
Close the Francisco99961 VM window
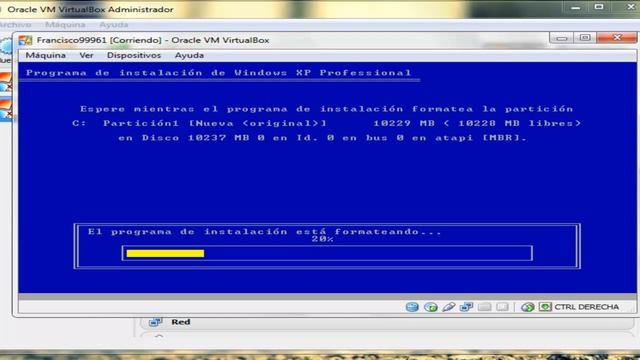[617, 38]
